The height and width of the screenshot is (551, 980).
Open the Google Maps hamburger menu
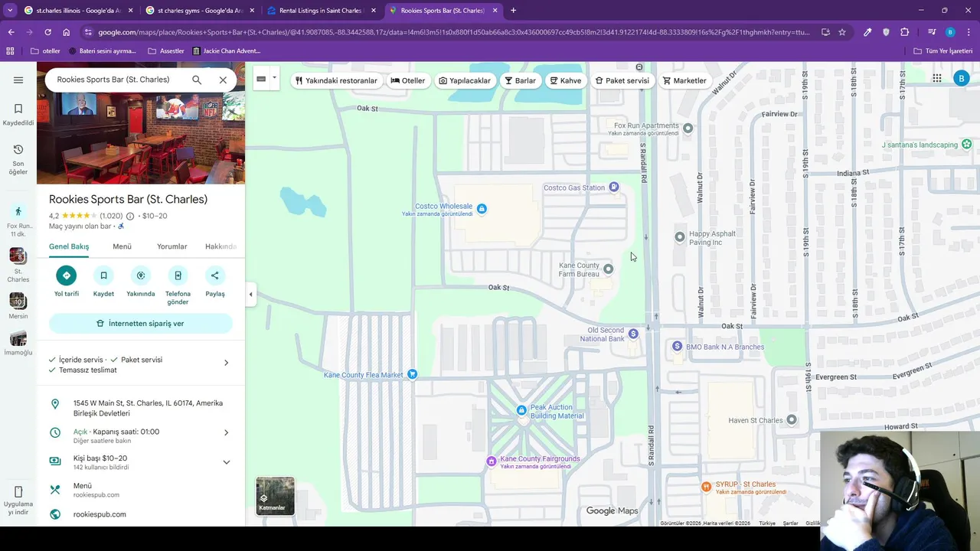click(18, 80)
